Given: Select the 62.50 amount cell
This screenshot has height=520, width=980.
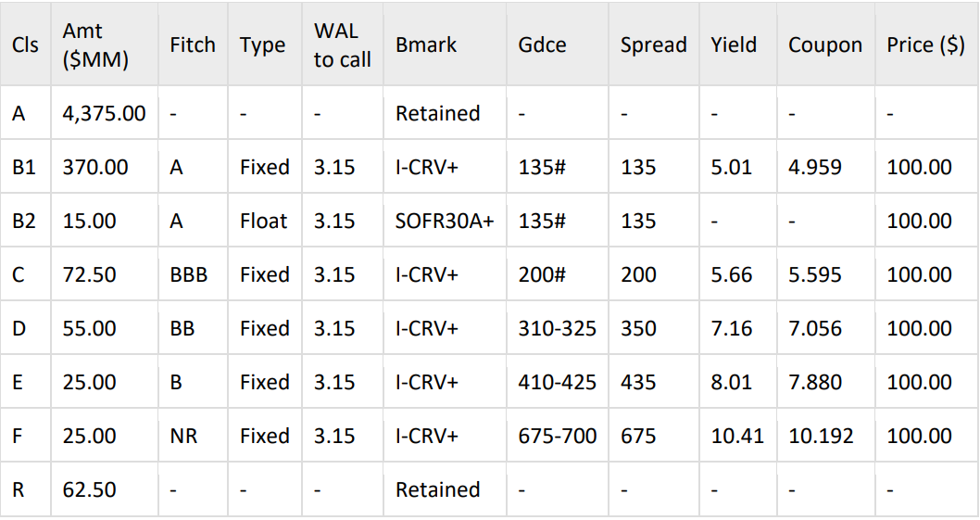Looking at the screenshot, I should click(89, 490).
